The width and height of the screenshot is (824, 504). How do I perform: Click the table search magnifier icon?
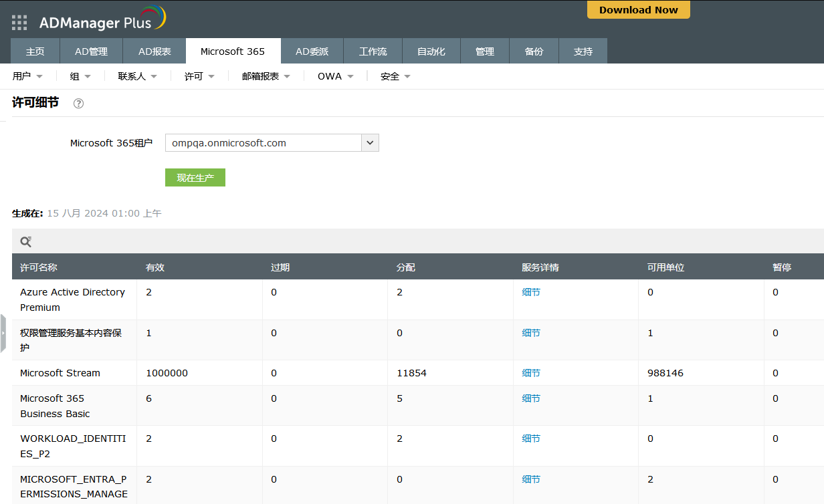[26, 242]
